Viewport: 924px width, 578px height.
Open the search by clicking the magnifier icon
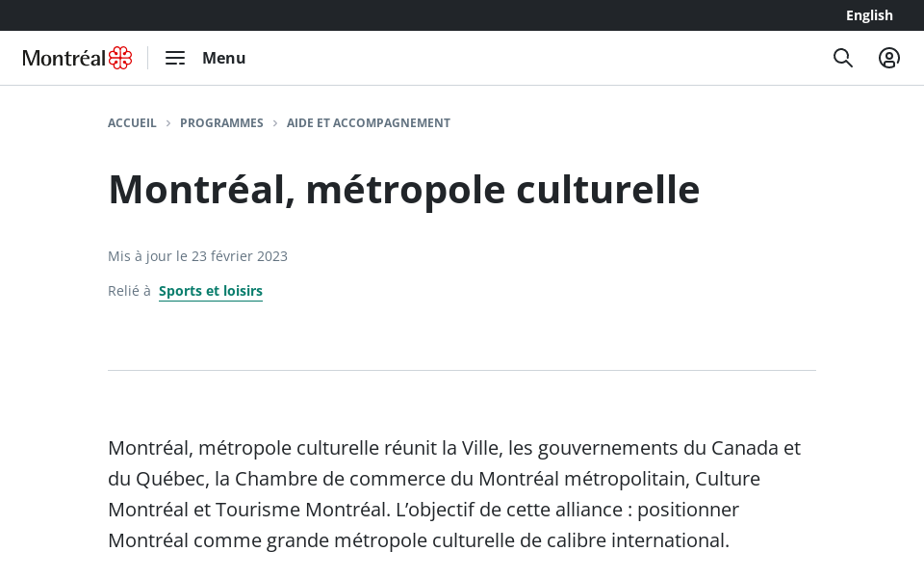[x=843, y=58]
